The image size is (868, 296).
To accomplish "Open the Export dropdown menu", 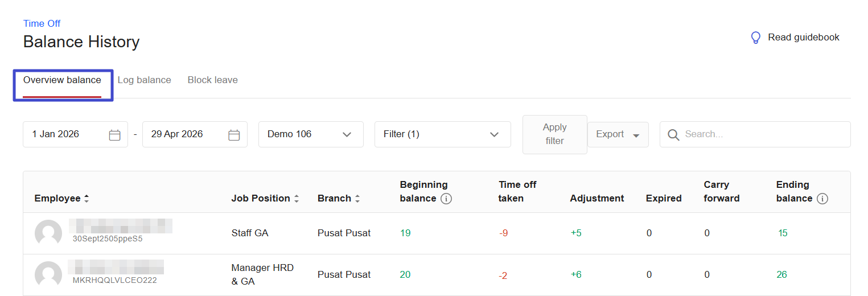I will pyautogui.click(x=618, y=134).
